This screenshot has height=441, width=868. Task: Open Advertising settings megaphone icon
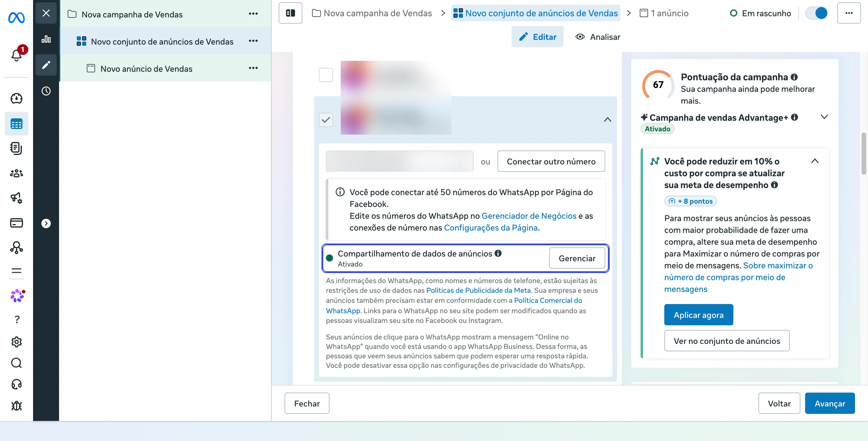16,198
